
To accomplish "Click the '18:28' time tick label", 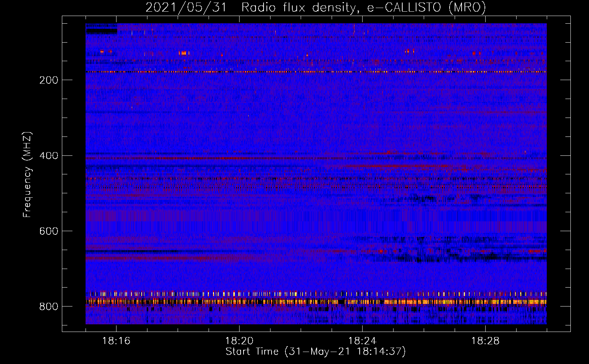I will tap(485, 341).
